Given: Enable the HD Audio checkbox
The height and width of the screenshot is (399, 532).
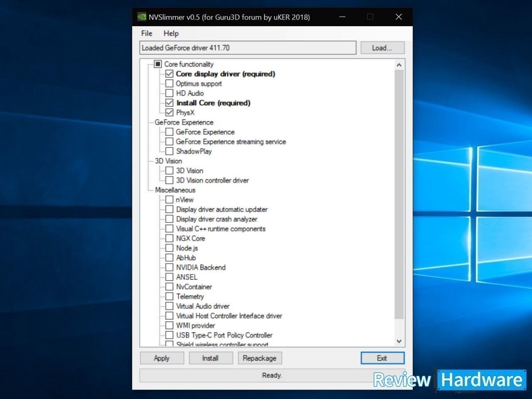Looking at the screenshot, I should 169,93.
